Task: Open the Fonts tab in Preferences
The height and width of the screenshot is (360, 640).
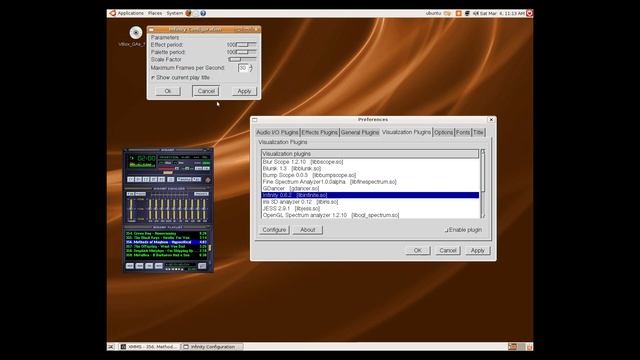Action: pyautogui.click(x=463, y=132)
